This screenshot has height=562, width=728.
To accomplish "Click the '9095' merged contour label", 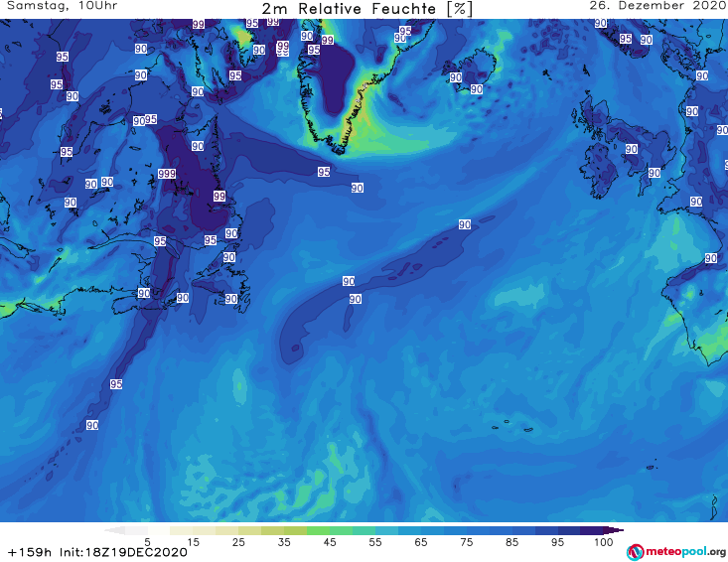I will tap(145, 120).
